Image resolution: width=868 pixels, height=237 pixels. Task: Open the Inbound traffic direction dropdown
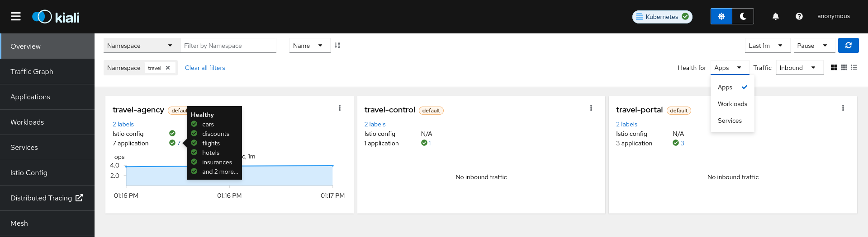[799, 68]
